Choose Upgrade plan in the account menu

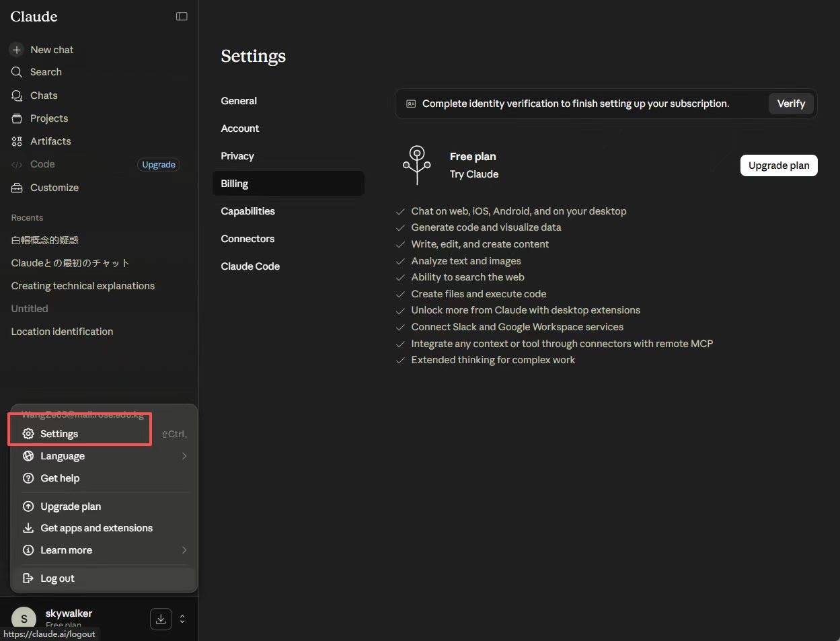(x=104, y=506)
